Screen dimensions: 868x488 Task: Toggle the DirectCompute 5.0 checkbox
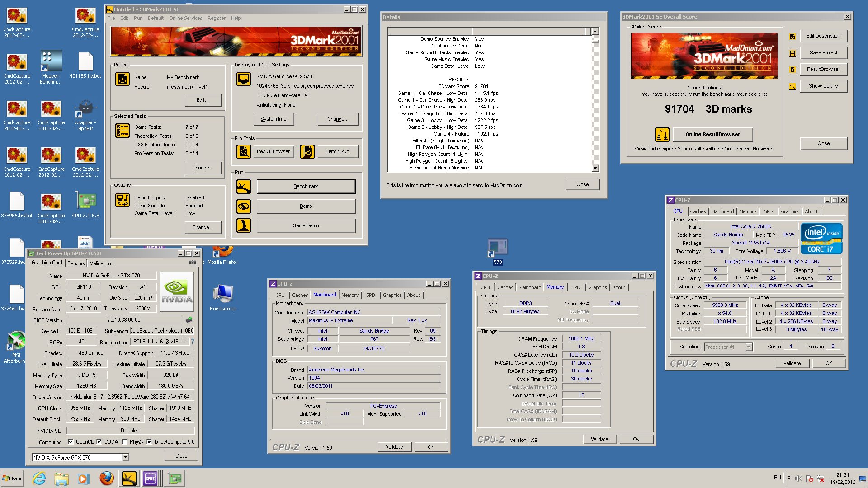[x=149, y=442]
